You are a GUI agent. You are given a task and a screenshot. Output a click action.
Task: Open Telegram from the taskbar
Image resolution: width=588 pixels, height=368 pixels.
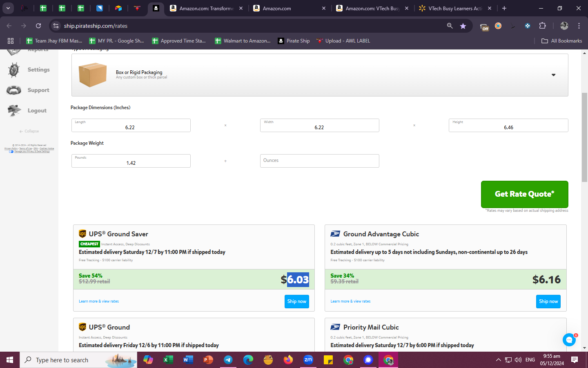228,360
